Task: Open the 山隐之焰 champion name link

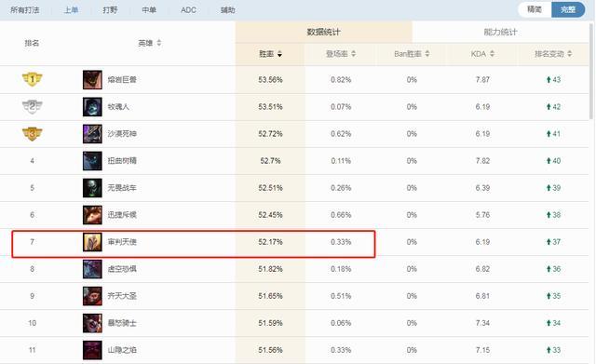Action: [x=122, y=350]
